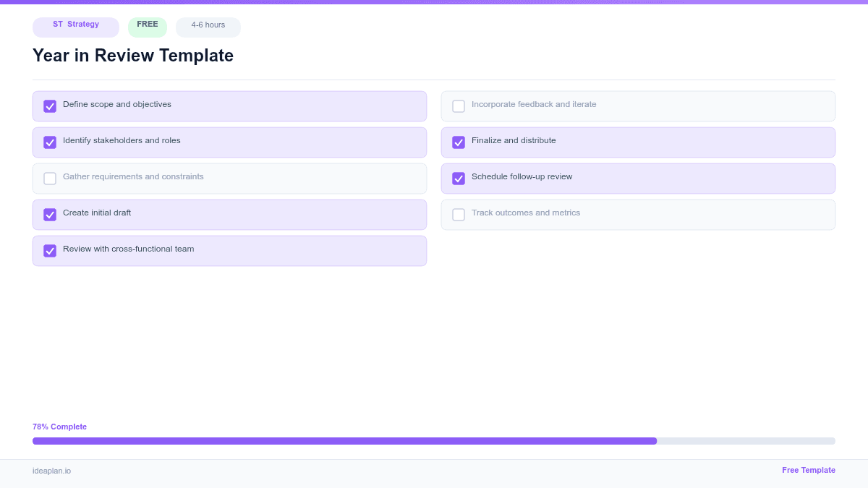Select the Year in Review Template title
868x488 pixels.
132,55
